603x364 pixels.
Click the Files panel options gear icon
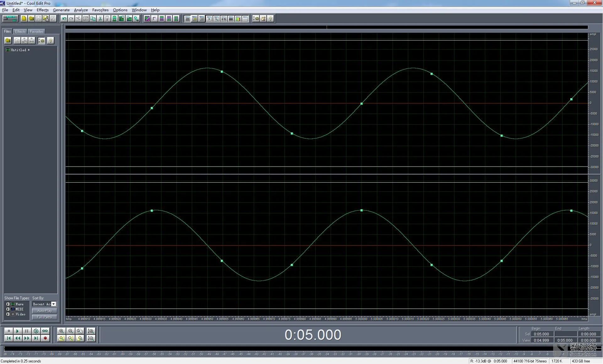pyautogui.click(x=41, y=40)
